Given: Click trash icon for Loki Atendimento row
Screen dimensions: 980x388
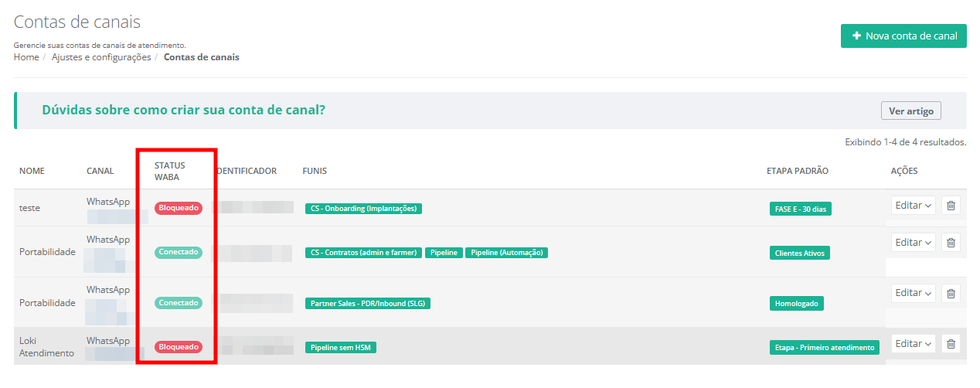Looking at the screenshot, I should point(951,344).
